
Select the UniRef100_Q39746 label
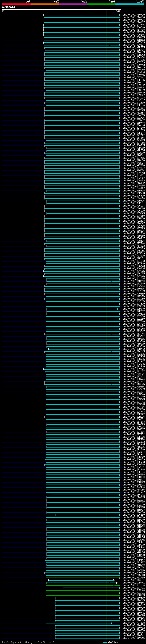tap(133, 72)
